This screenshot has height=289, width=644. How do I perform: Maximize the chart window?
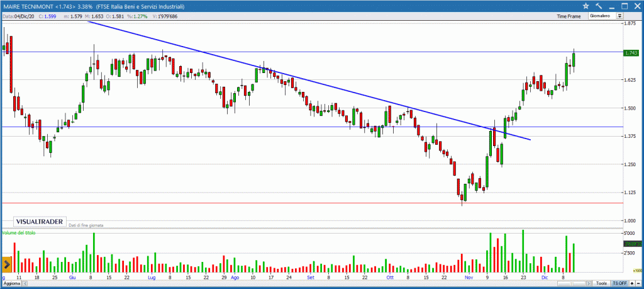625,6
